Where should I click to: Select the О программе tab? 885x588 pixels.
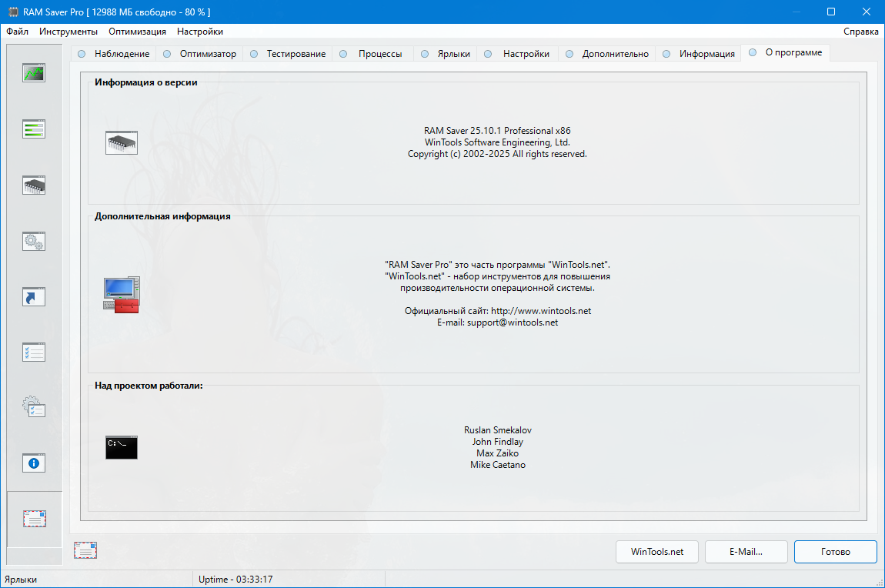[x=786, y=52]
